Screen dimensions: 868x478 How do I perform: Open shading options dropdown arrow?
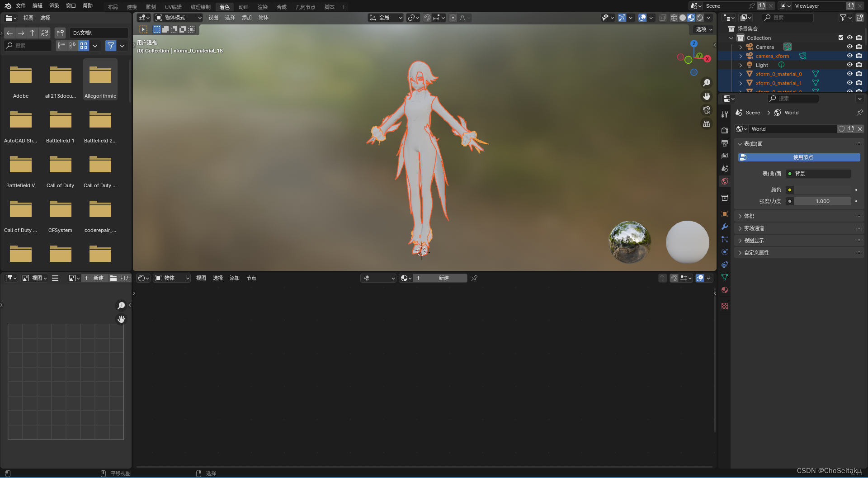pos(708,18)
